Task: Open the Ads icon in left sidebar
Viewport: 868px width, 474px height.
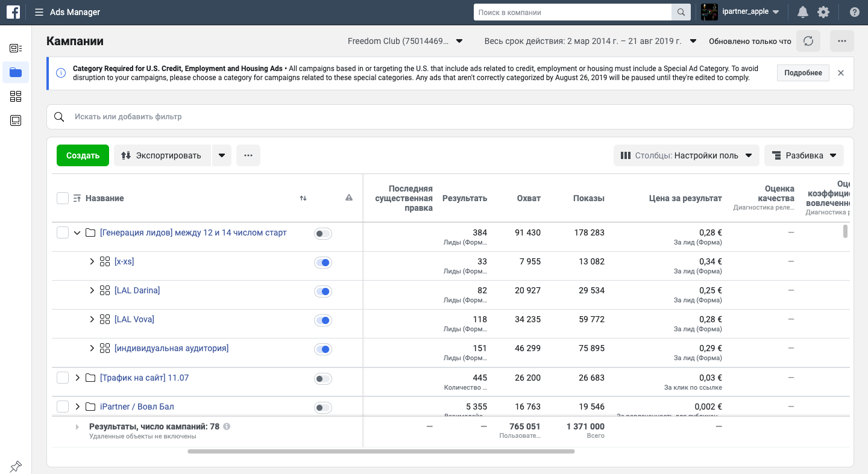Action: (x=16, y=120)
